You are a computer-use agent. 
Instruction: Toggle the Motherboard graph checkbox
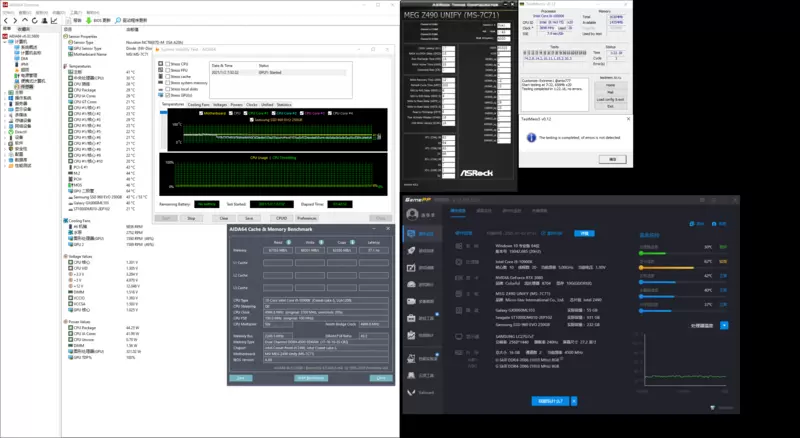click(x=201, y=113)
